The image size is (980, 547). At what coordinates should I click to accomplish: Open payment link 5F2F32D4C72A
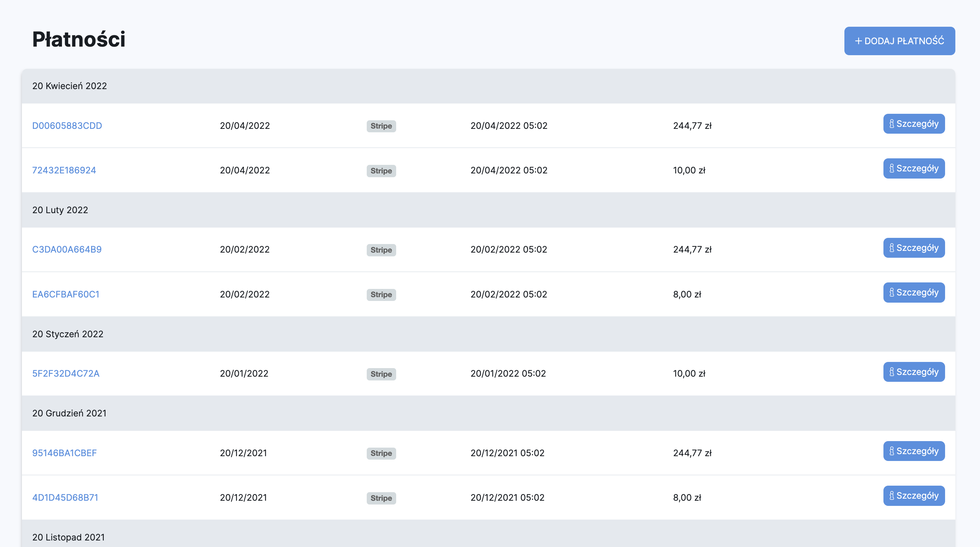pyautogui.click(x=66, y=374)
